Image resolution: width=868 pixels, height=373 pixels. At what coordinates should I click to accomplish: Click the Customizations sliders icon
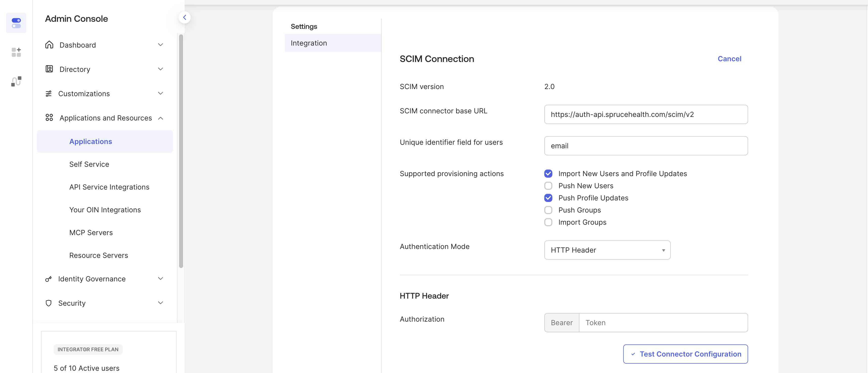point(49,93)
